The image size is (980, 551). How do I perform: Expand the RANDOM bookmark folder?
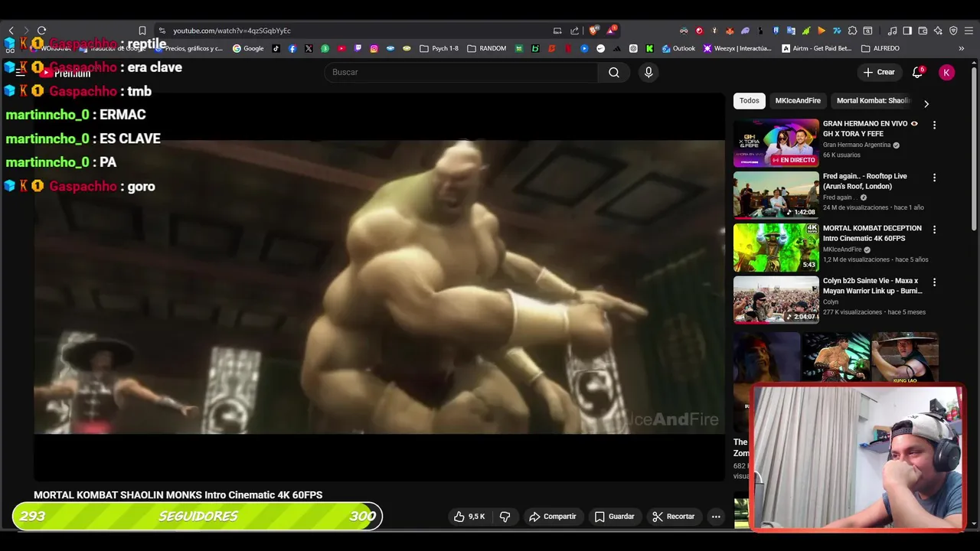pyautogui.click(x=487, y=48)
